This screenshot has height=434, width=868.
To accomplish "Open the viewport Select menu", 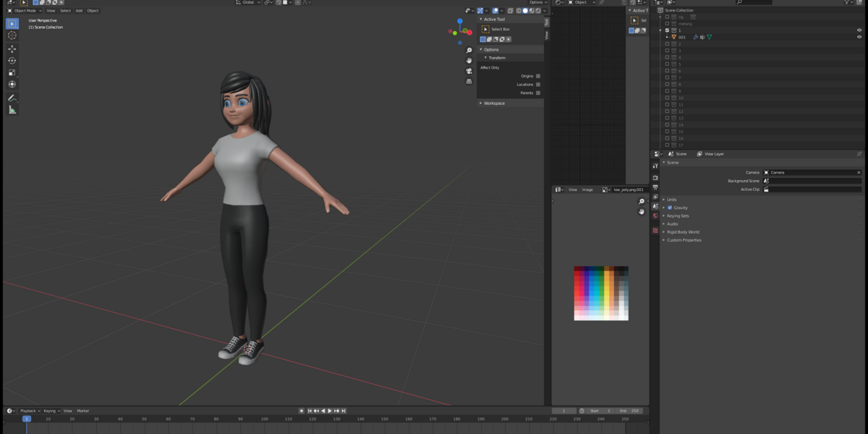I will [65, 11].
